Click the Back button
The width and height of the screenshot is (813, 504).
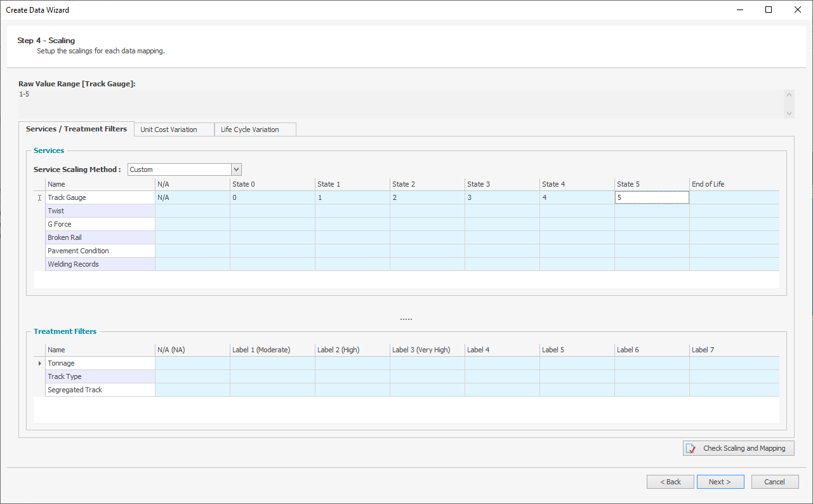tap(670, 481)
